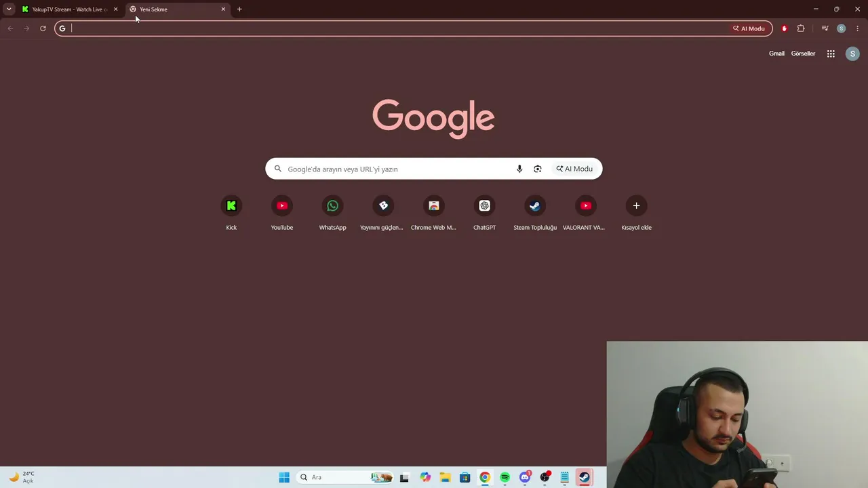Search by image with Google Lens icon
Screen dimensions: 868x488
pyautogui.click(x=538, y=169)
